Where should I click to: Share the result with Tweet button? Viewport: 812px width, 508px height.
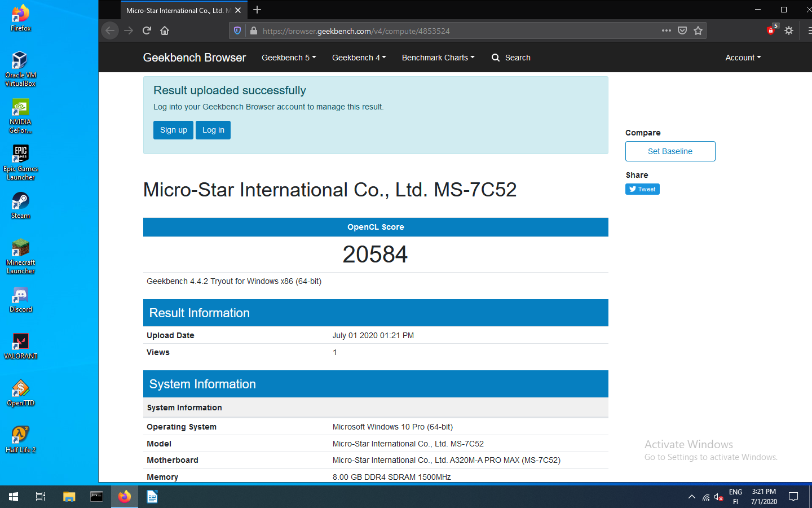642,189
